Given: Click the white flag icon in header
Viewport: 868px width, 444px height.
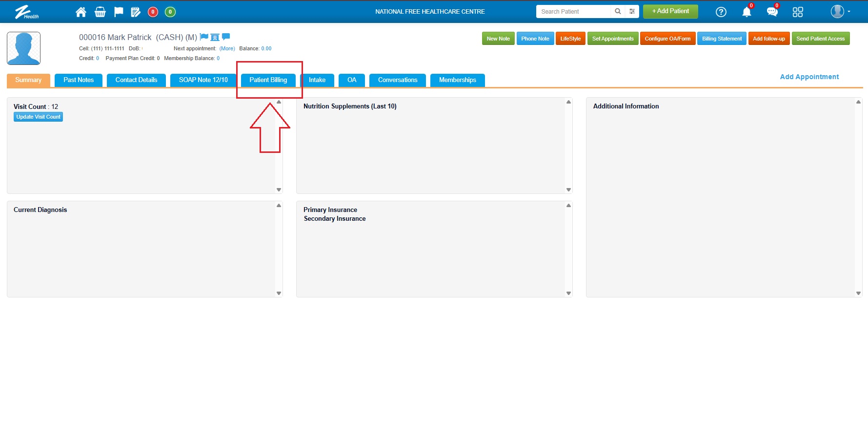Looking at the screenshot, I should [x=119, y=12].
